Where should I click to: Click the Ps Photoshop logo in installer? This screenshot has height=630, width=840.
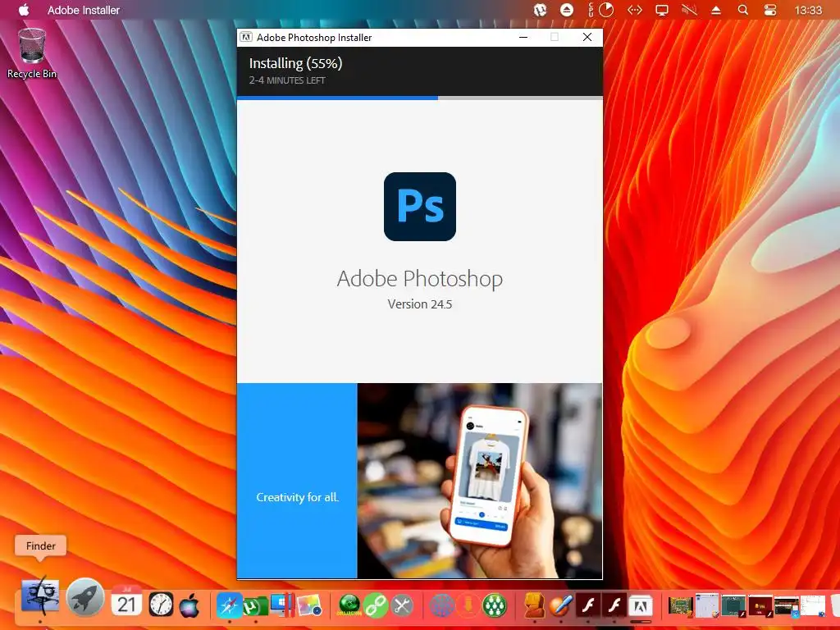pos(420,207)
